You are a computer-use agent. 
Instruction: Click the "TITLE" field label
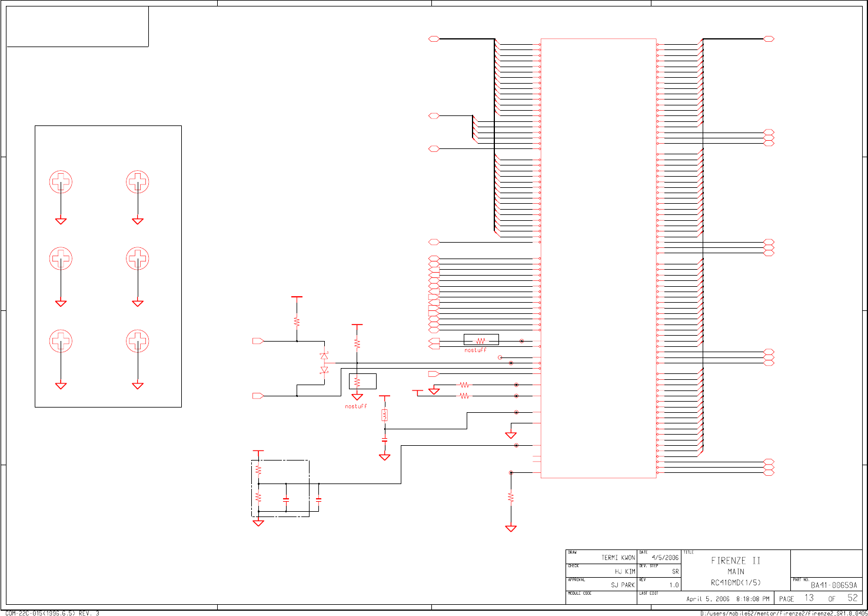(x=689, y=552)
